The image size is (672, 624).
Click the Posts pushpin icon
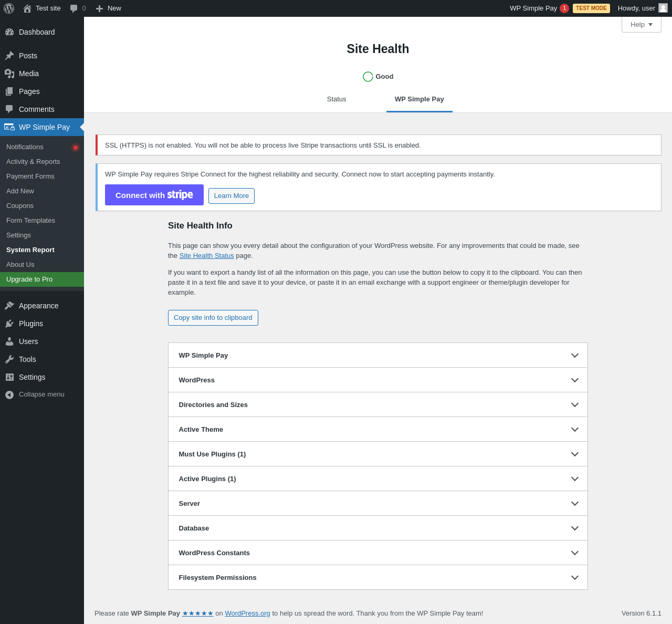(9, 56)
